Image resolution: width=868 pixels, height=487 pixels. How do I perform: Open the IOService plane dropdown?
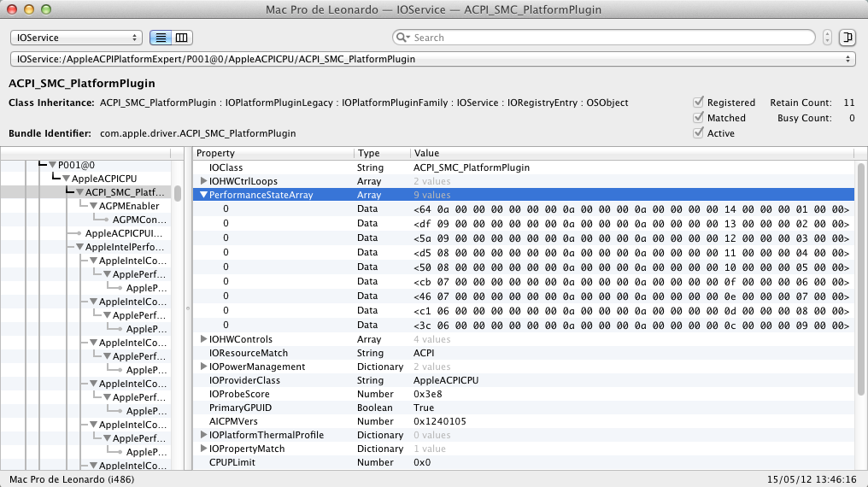tap(76, 38)
